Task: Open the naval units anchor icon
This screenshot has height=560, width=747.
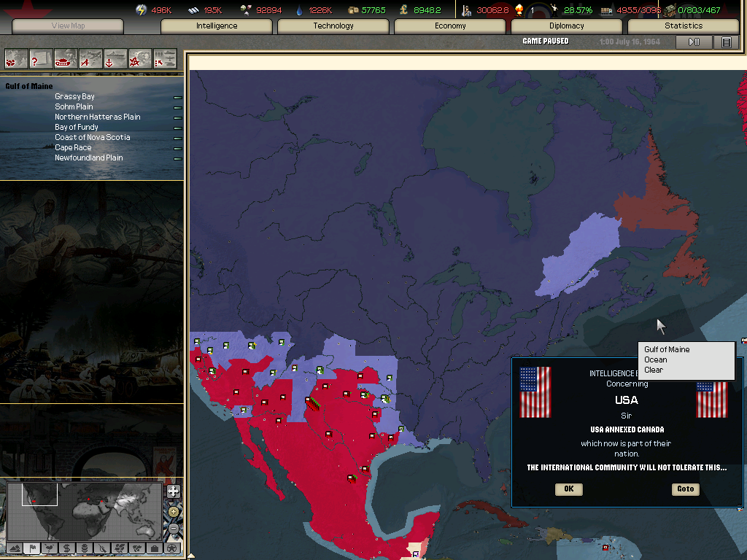Action: pos(115,58)
